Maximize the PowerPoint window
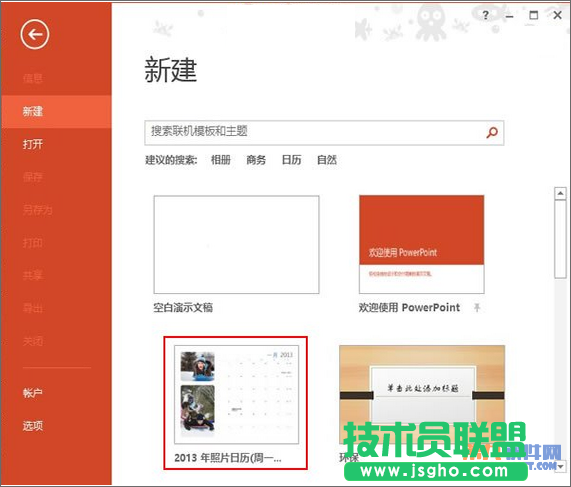 533,15
